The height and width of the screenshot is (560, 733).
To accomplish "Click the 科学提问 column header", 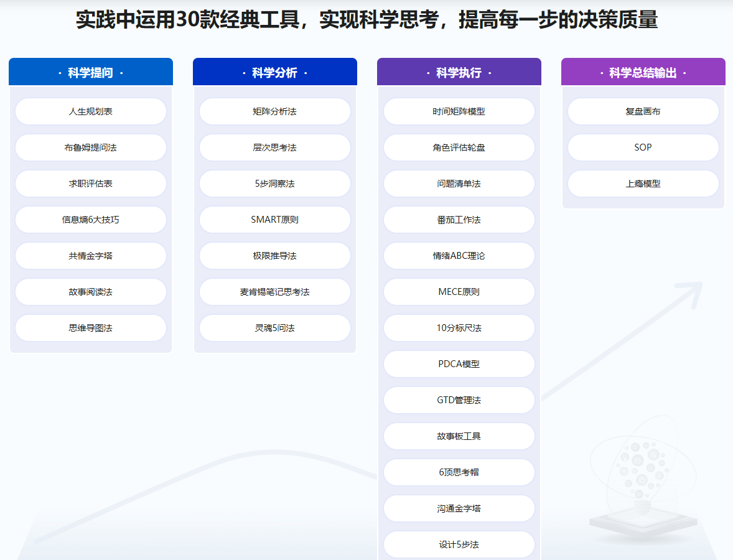I will [x=91, y=72].
